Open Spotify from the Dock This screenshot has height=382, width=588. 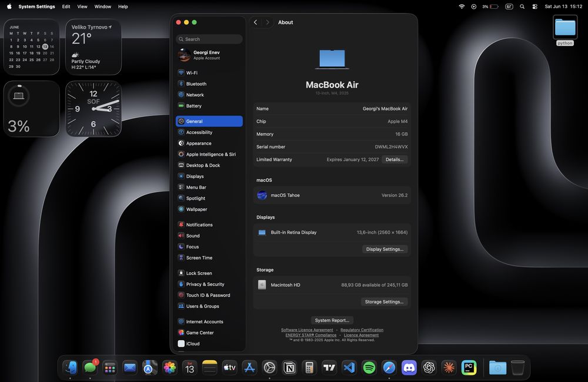(369, 368)
